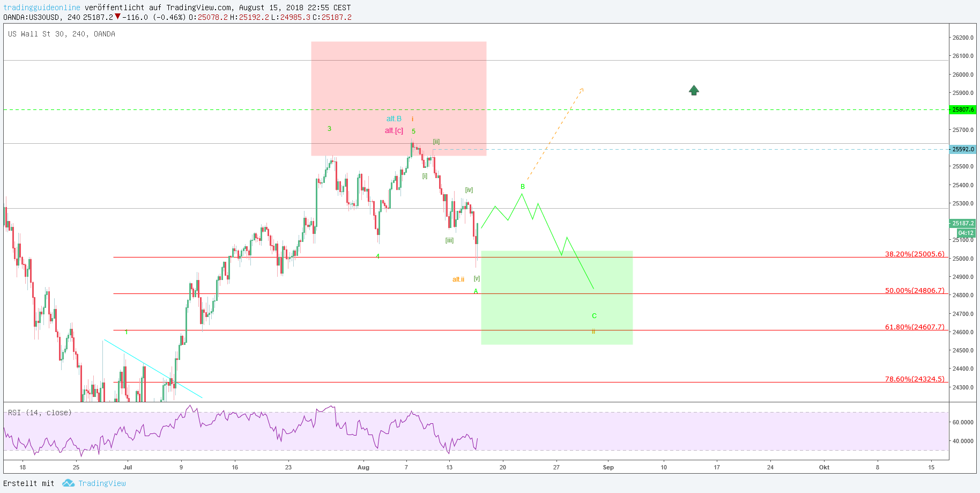The width and height of the screenshot is (980, 493).
Task: Click the red down triangle price indicator
Action: pyautogui.click(x=117, y=17)
